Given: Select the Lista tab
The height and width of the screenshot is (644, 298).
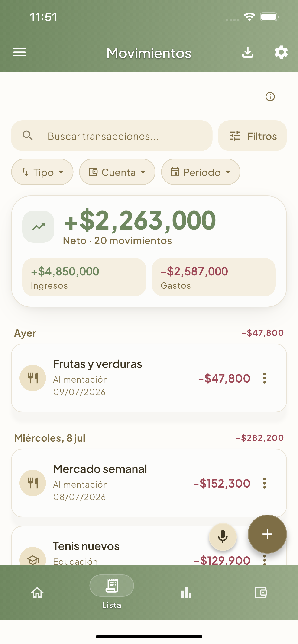Looking at the screenshot, I should (x=112, y=592).
